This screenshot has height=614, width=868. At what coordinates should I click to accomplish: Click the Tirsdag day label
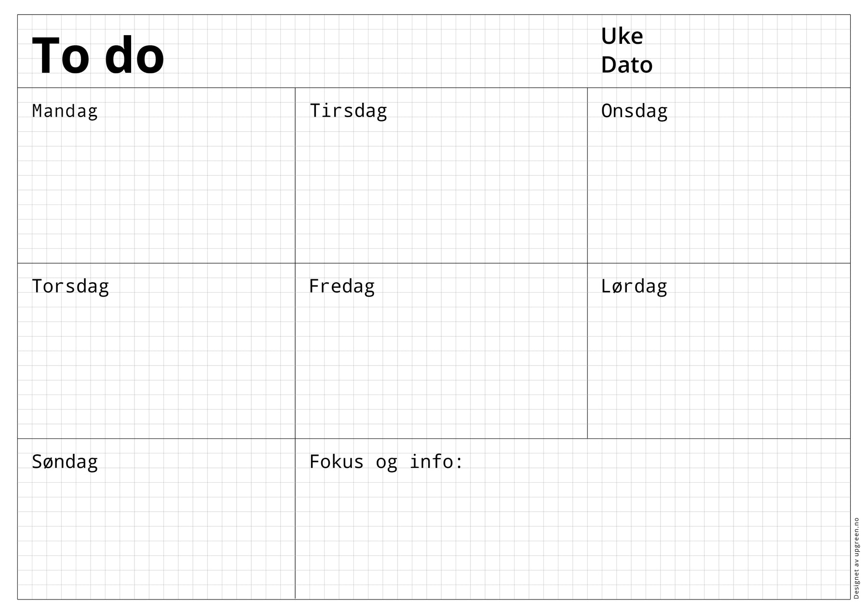[x=348, y=111]
